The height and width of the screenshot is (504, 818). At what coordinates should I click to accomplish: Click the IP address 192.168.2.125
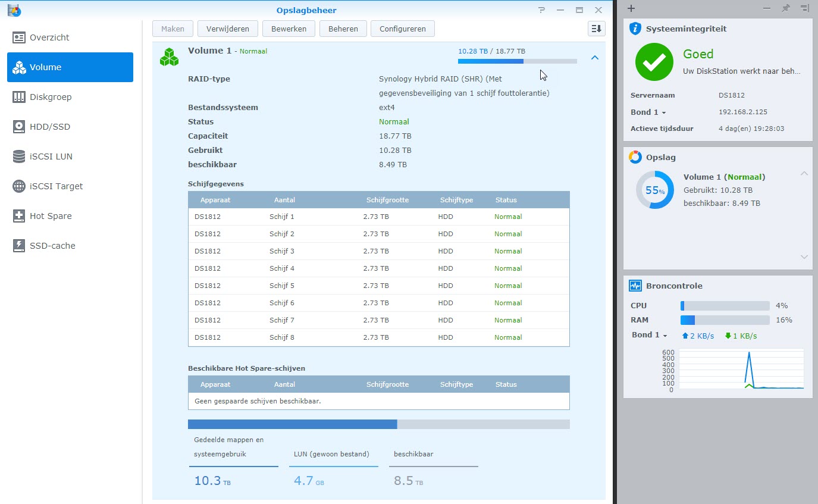(743, 112)
